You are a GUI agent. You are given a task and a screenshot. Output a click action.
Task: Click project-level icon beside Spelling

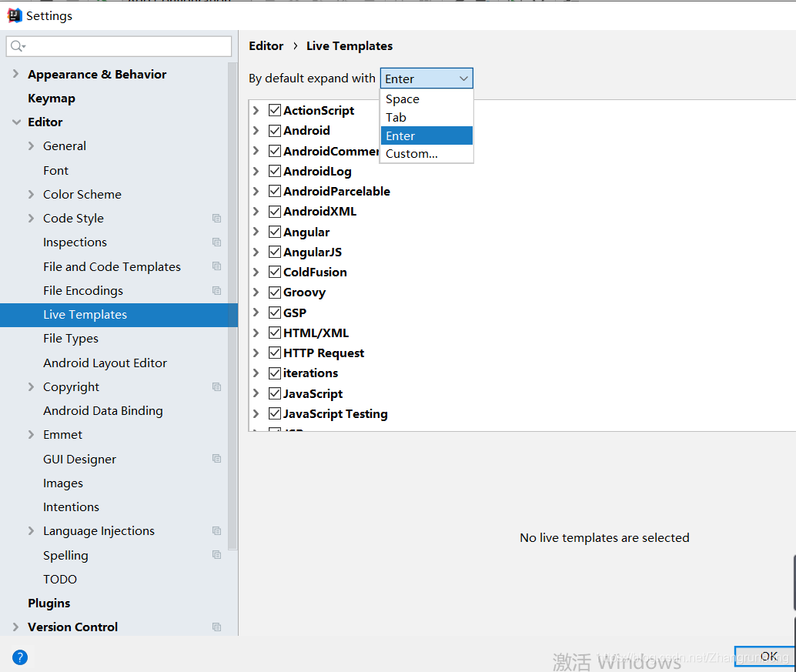[x=217, y=555]
